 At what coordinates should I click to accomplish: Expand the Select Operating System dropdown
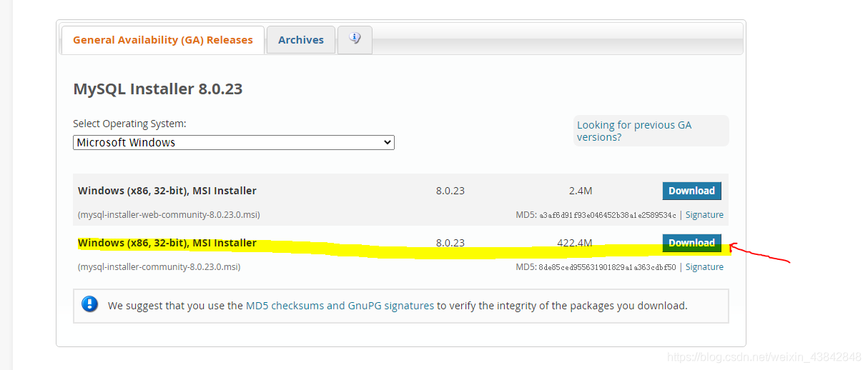[234, 143]
